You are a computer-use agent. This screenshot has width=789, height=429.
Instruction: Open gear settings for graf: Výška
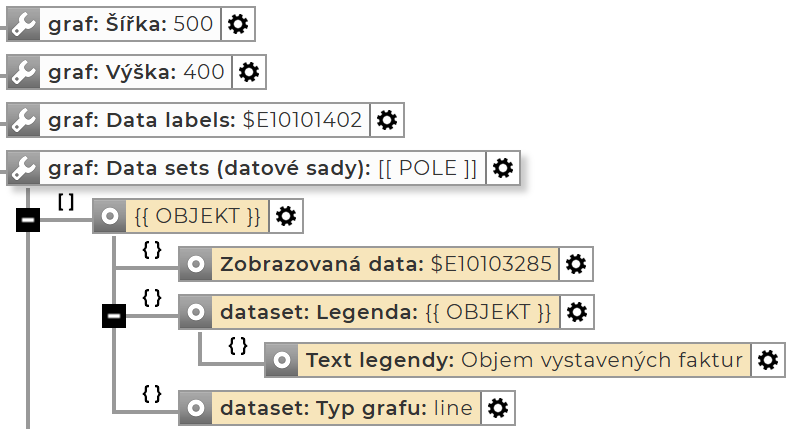coord(249,72)
